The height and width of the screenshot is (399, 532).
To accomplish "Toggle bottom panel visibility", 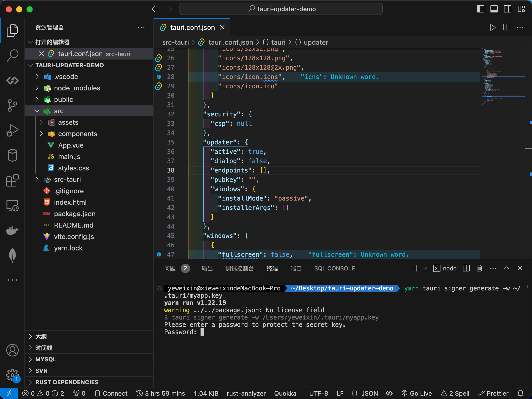I will pyautogui.click(x=494, y=9).
